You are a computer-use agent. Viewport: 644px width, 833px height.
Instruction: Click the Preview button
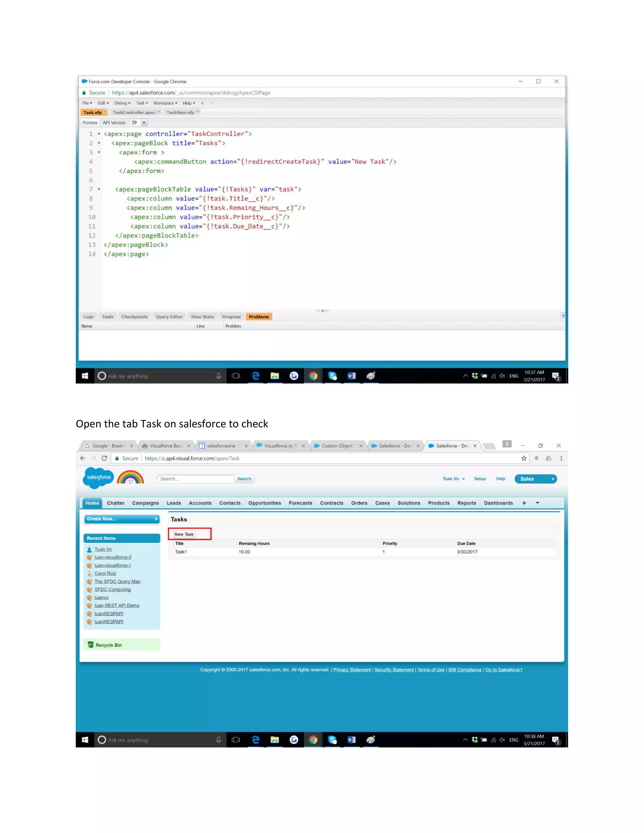(90, 122)
